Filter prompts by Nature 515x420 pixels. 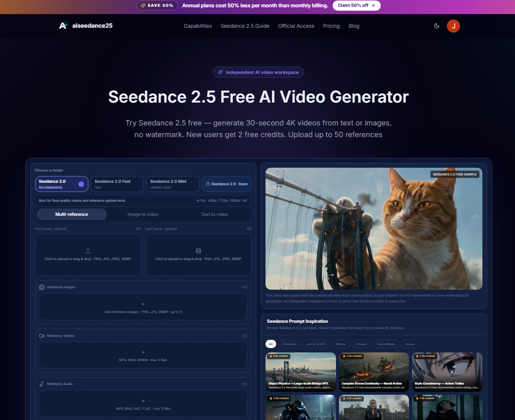coord(340,344)
